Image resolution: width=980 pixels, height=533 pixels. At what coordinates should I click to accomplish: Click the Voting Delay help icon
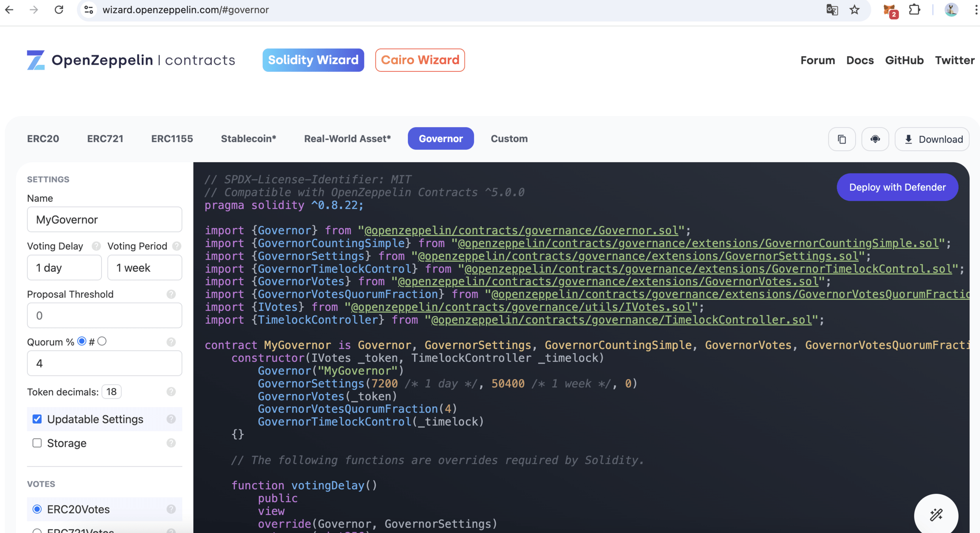tap(96, 246)
